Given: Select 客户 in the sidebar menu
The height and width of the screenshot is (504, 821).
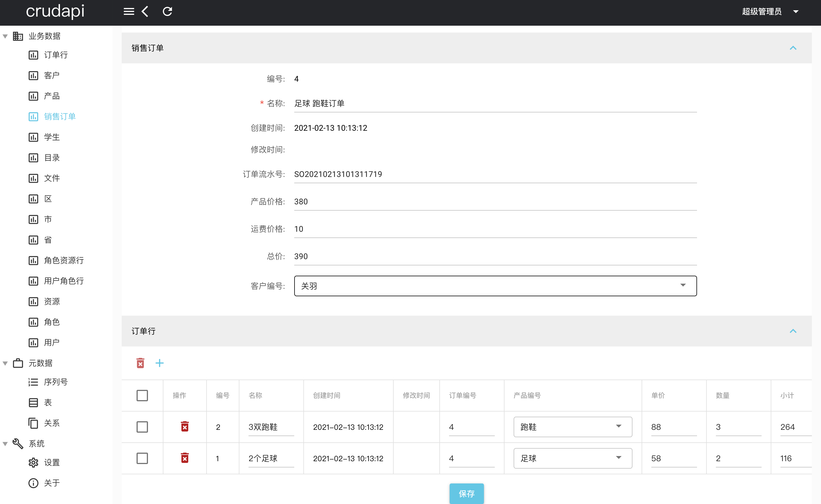Looking at the screenshot, I should [x=51, y=75].
